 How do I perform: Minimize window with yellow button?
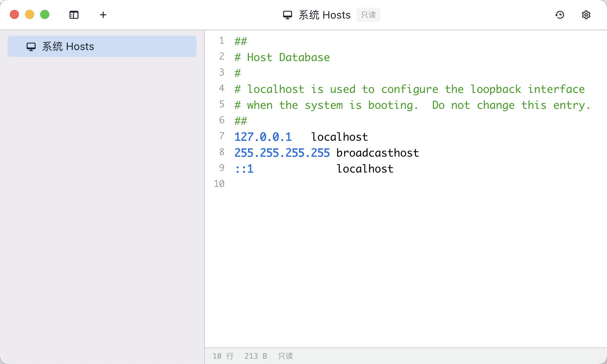[x=30, y=14]
